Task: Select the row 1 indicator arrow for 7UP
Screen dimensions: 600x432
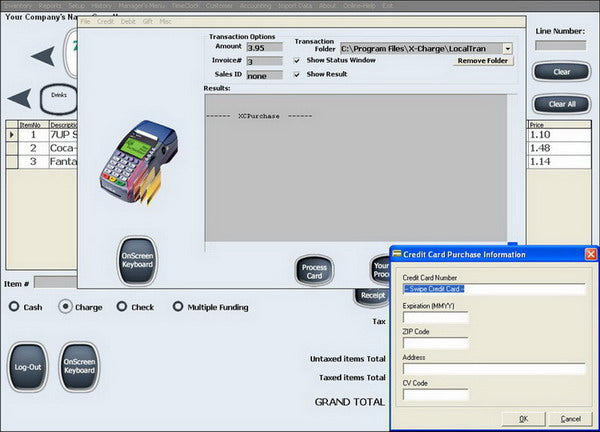Action: point(12,135)
